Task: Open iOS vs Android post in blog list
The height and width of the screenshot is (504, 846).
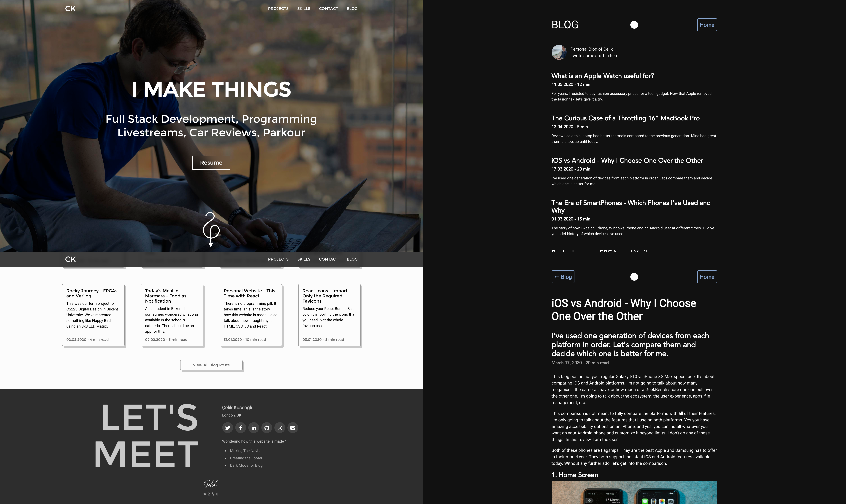Action: pos(627,161)
